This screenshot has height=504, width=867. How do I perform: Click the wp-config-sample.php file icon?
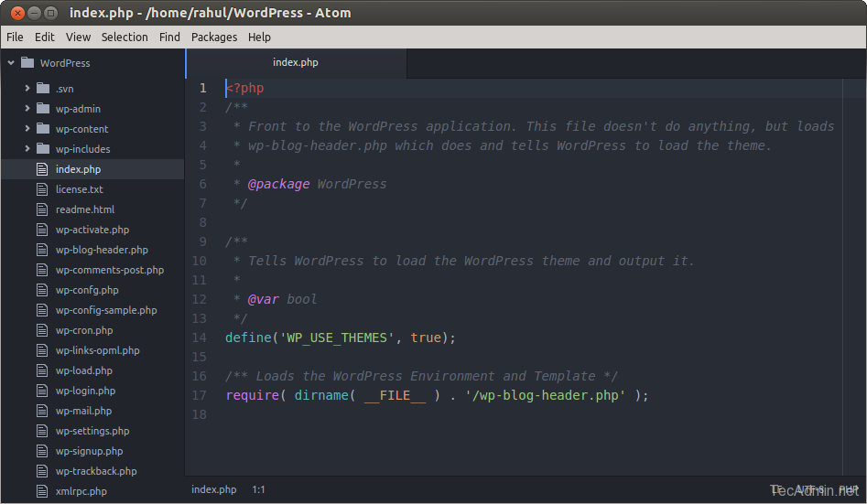(42, 310)
